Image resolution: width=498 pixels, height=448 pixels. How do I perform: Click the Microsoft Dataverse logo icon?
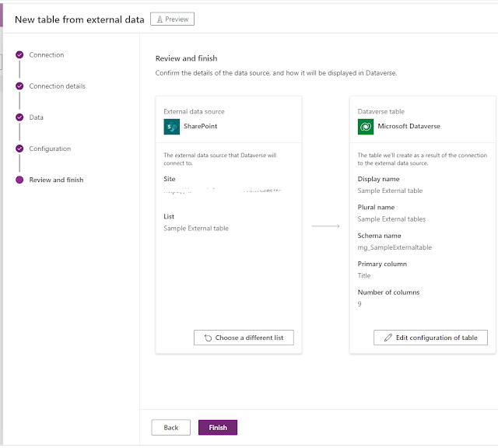(x=366, y=126)
